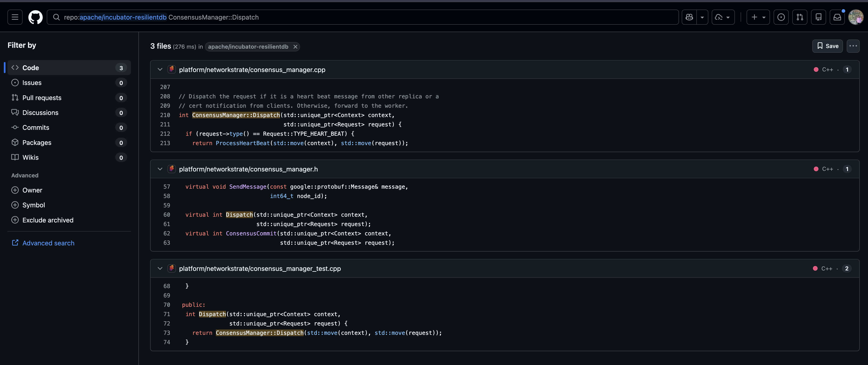Click the repo icon beside consensus_manager_test.cpp
Screen dimensions: 868x365
[x=172, y=268]
